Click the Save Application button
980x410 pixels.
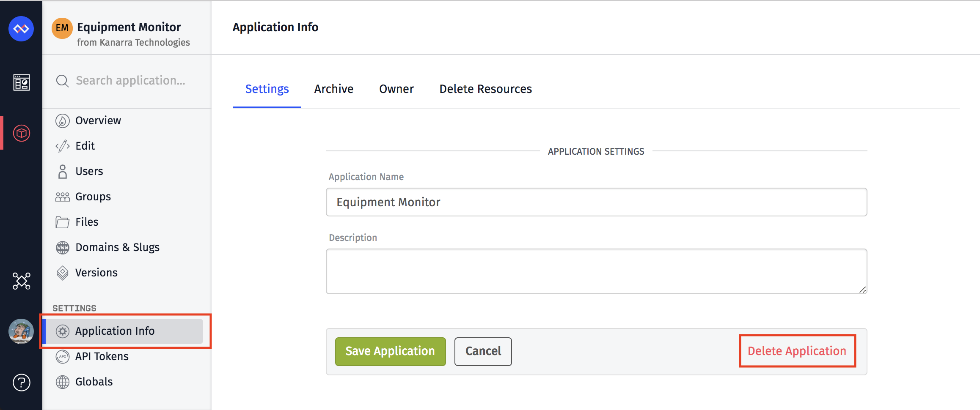click(x=390, y=351)
